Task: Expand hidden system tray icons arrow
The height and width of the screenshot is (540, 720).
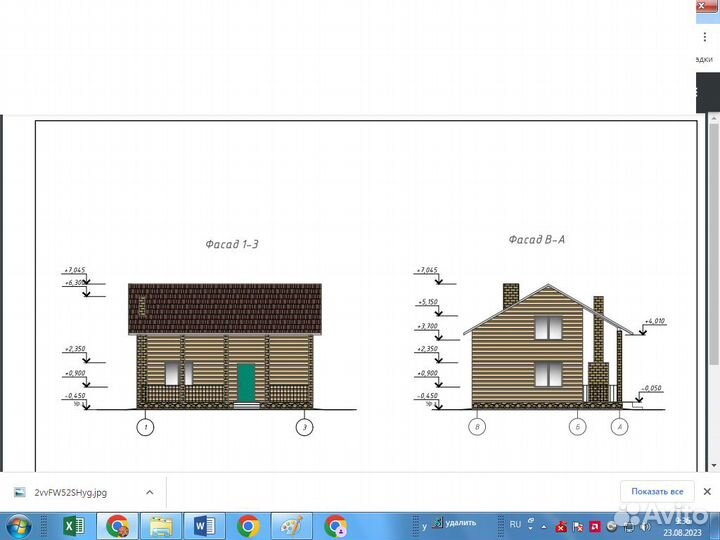Action: pyautogui.click(x=541, y=526)
